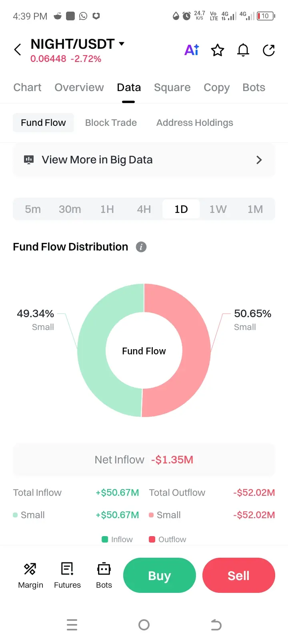Open price alert bell icon
This screenshot has width=288, height=644.
tap(243, 50)
